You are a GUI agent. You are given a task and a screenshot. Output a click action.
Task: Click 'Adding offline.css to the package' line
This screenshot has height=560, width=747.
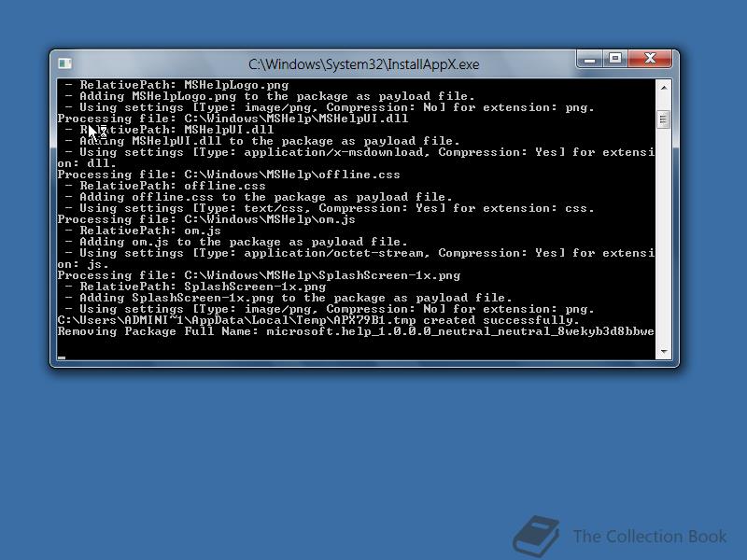point(259,197)
